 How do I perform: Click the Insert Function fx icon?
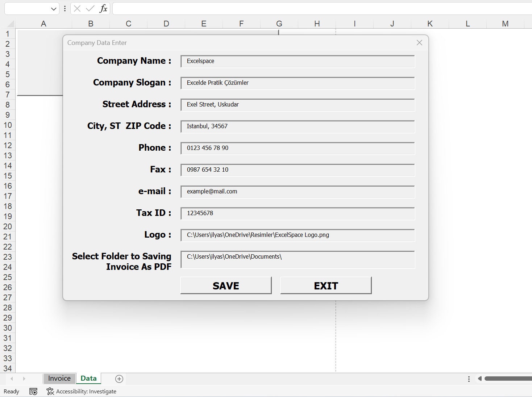click(103, 8)
